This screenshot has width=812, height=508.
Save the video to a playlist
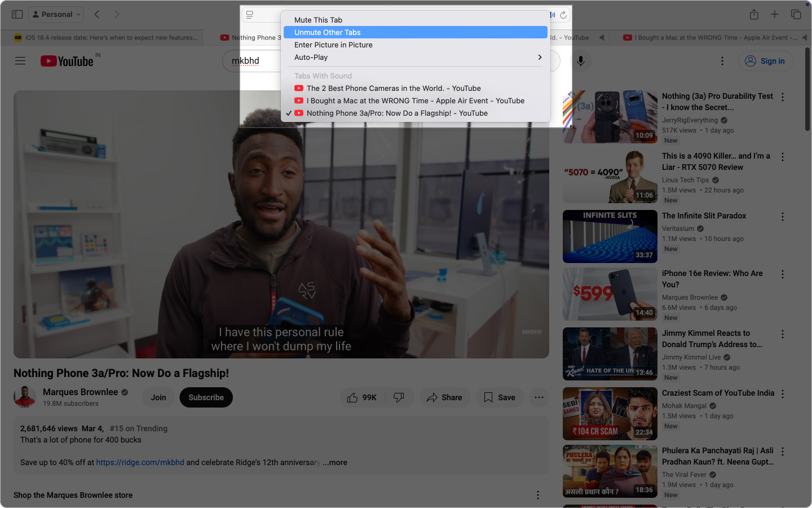tap(500, 397)
